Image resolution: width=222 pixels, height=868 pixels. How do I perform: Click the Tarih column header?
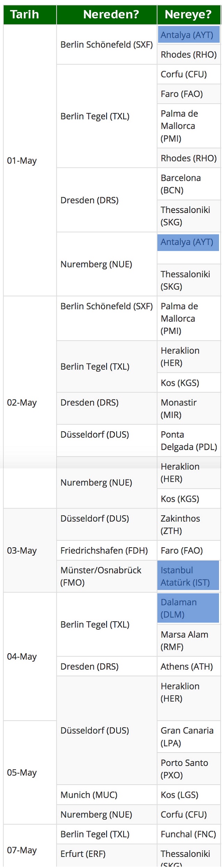coord(24,14)
